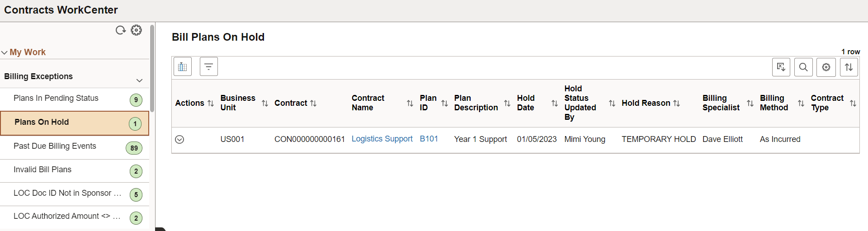Select Plans In Pending Status item
Screen dimensions: 868x231
click(x=56, y=98)
